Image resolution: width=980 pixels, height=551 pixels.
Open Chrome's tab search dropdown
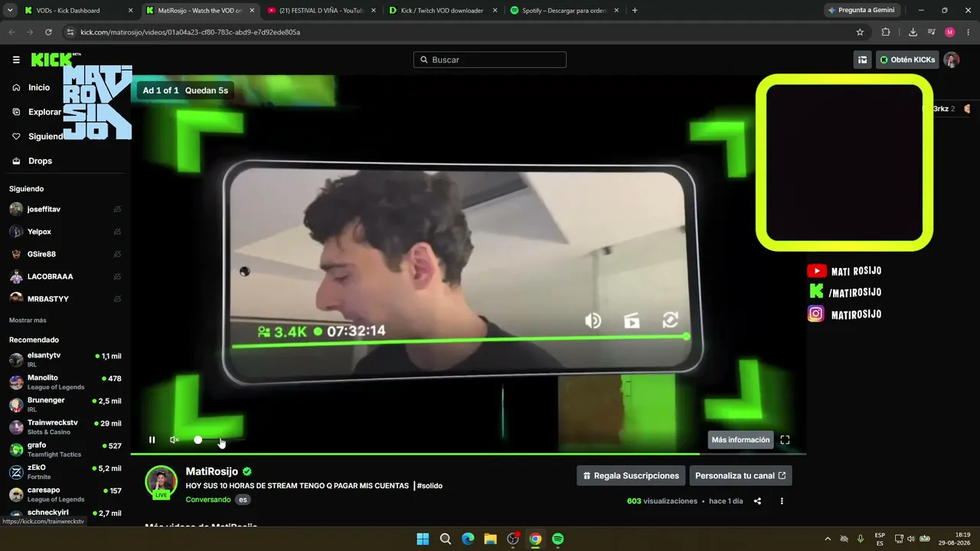click(x=8, y=11)
